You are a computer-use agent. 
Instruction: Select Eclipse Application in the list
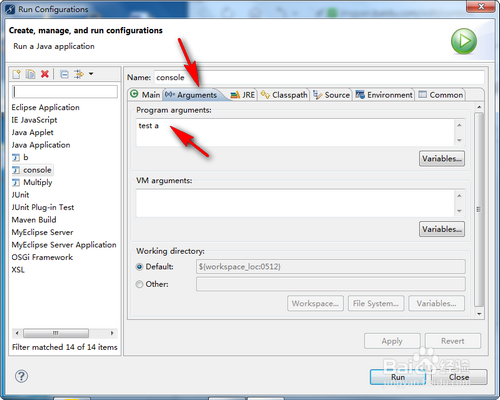pyautogui.click(x=46, y=107)
